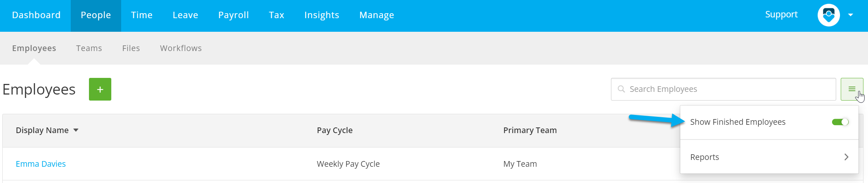Select the Leave menu item
The width and height of the screenshot is (868, 183).
(185, 15)
